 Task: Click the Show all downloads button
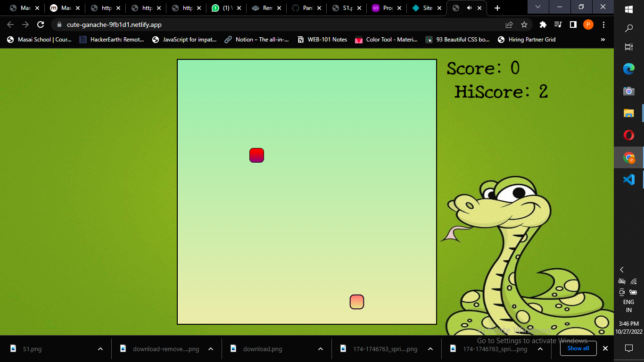tap(578, 348)
